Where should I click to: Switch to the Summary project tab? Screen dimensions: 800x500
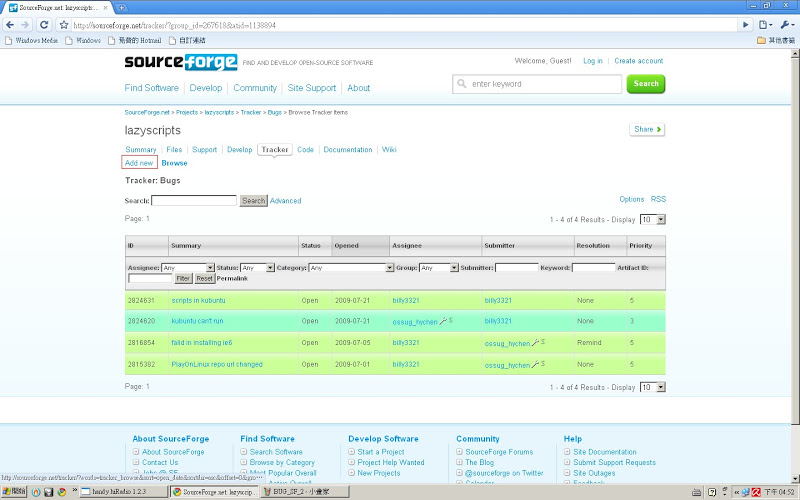[x=141, y=149]
